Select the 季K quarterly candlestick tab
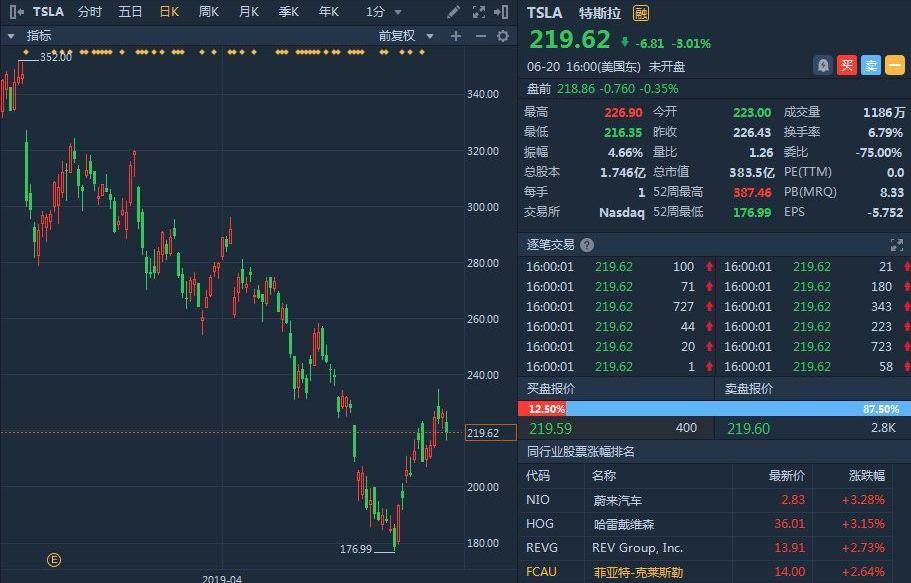 (288, 12)
